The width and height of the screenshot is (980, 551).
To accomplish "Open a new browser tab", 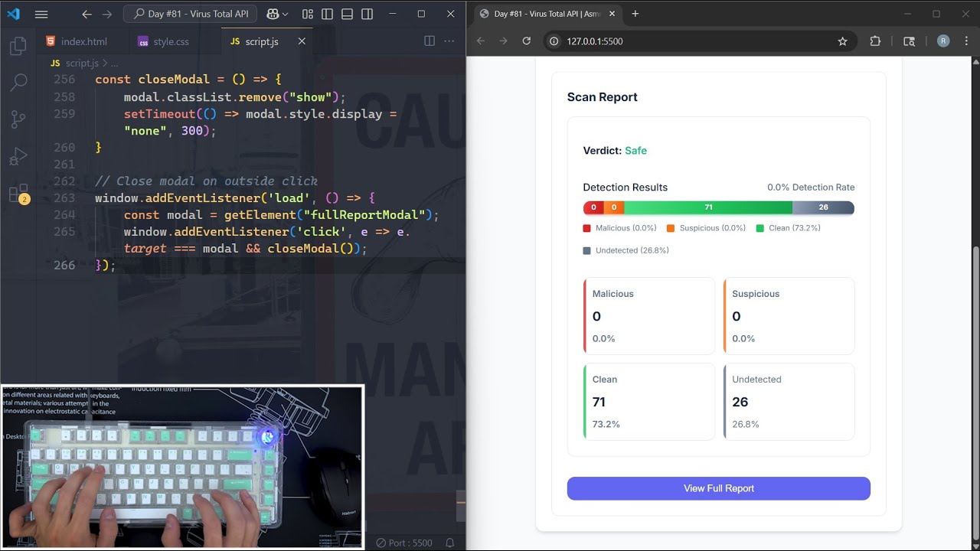I will point(635,14).
